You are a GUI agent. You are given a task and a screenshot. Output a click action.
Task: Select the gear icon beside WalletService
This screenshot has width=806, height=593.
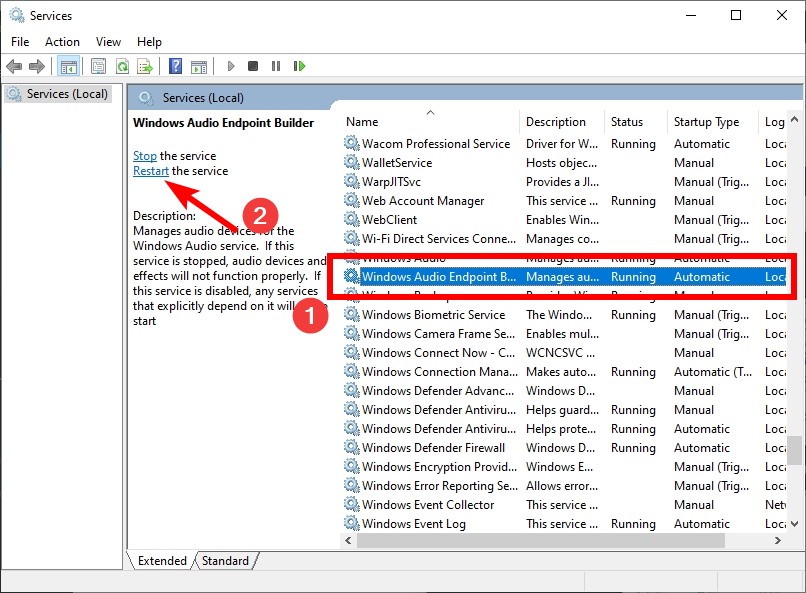click(x=352, y=162)
